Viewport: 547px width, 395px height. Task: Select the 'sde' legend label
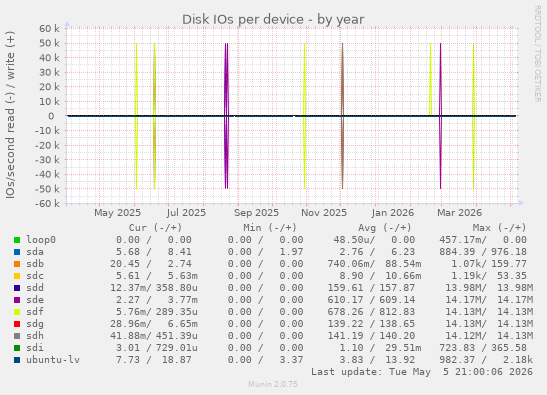click(35, 300)
